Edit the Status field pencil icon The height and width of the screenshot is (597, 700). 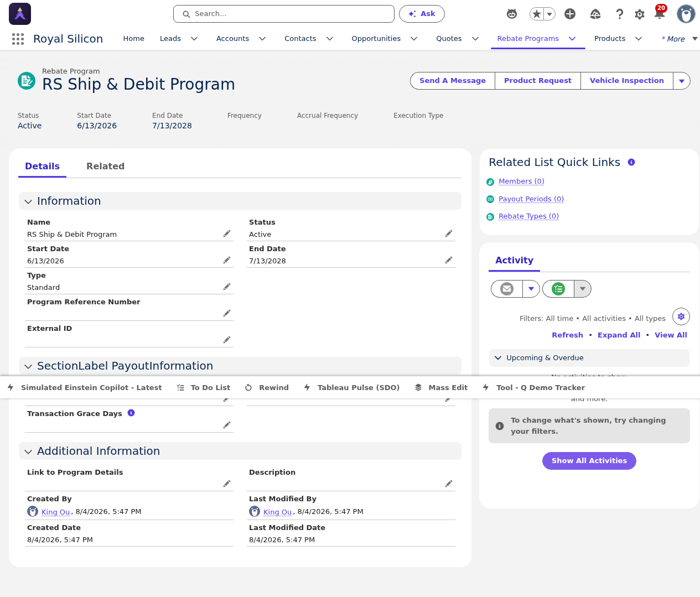click(449, 234)
